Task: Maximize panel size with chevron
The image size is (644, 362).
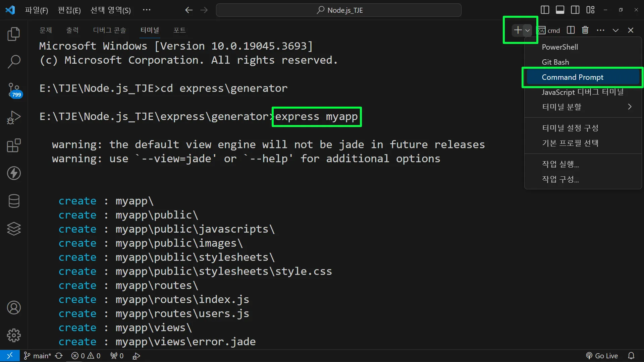Action: pos(615,30)
